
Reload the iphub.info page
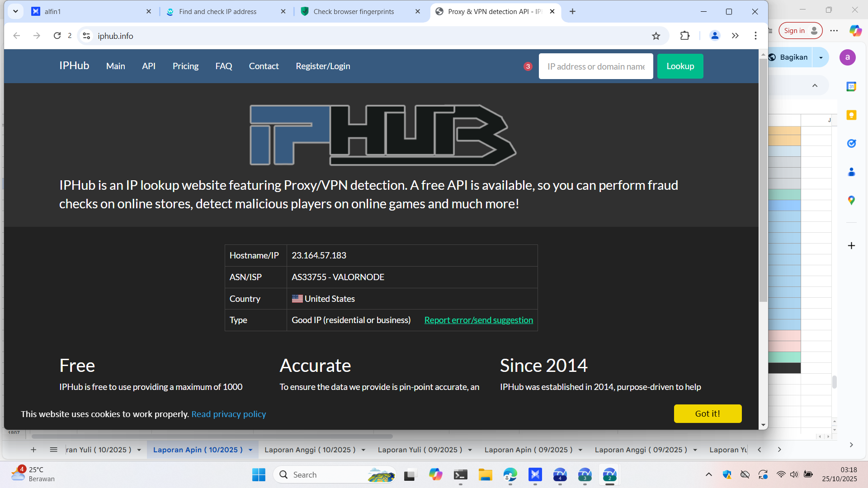pos(57,36)
